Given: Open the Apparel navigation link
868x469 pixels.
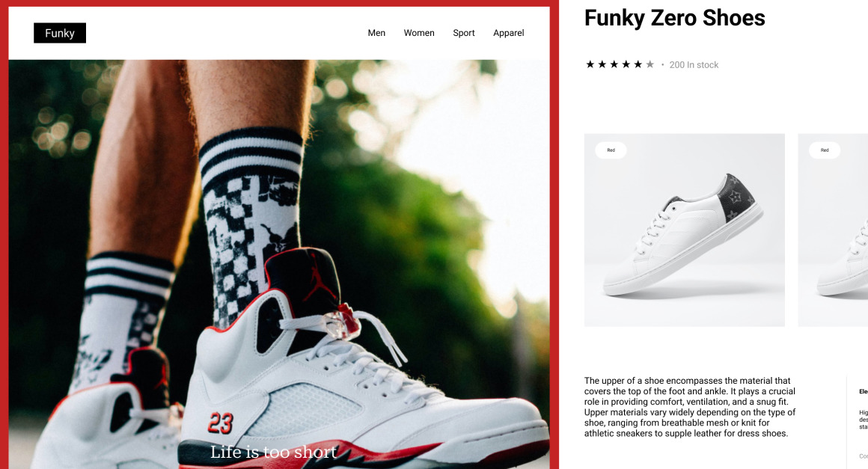Looking at the screenshot, I should pyautogui.click(x=509, y=33).
